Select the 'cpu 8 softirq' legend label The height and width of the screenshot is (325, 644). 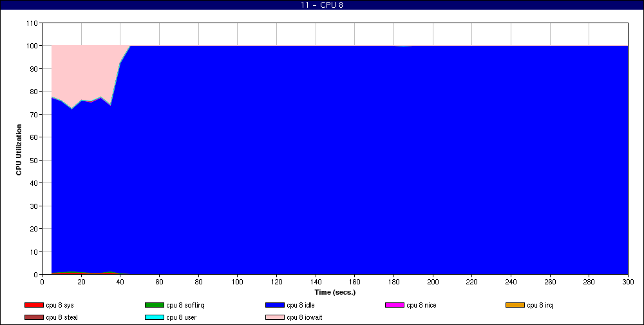(185, 305)
